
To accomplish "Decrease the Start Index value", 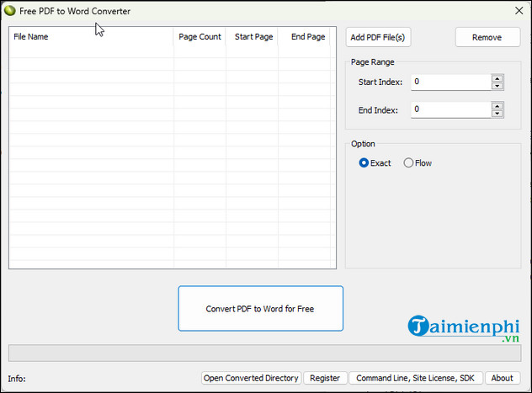I will pyautogui.click(x=497, y=86).
